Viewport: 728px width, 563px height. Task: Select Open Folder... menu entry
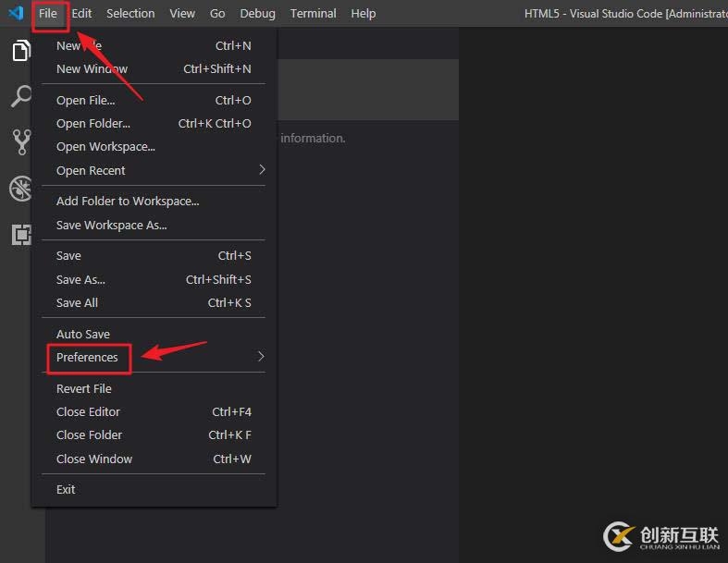[x=154, y=124]
